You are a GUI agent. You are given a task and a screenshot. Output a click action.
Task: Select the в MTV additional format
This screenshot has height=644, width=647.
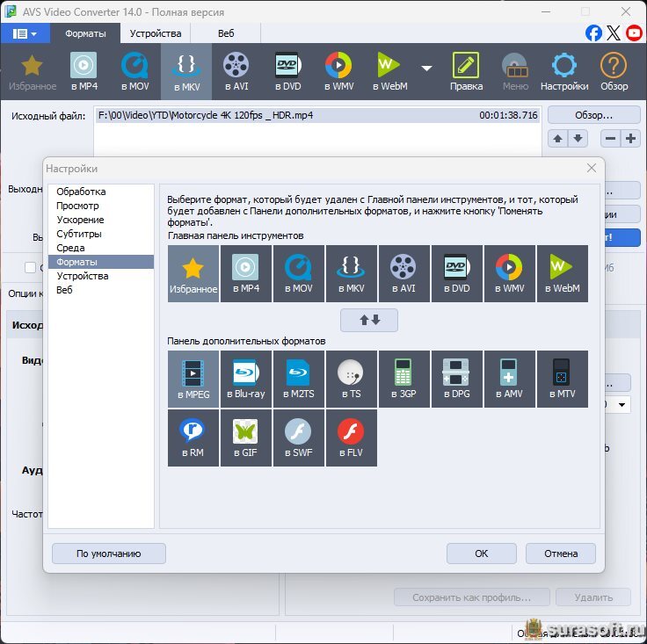click(x=563, y=380)
